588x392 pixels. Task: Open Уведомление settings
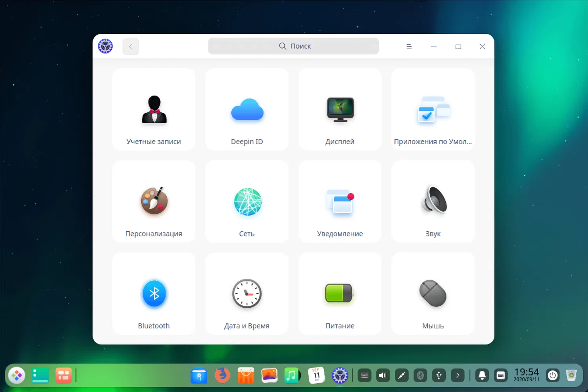pyautogui.click(x=339, y=201)
